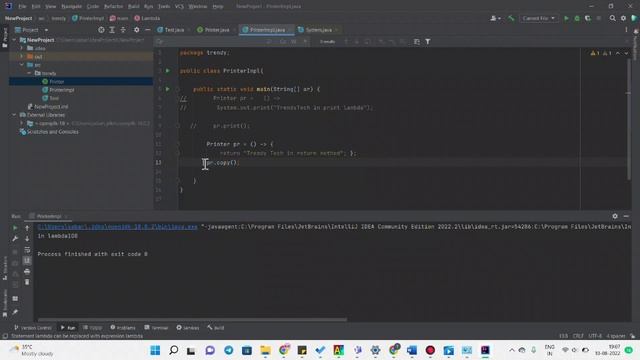640x360 pixels.
Task: Toggle soft-wrap in Run console
Action: tap(27, 250)
